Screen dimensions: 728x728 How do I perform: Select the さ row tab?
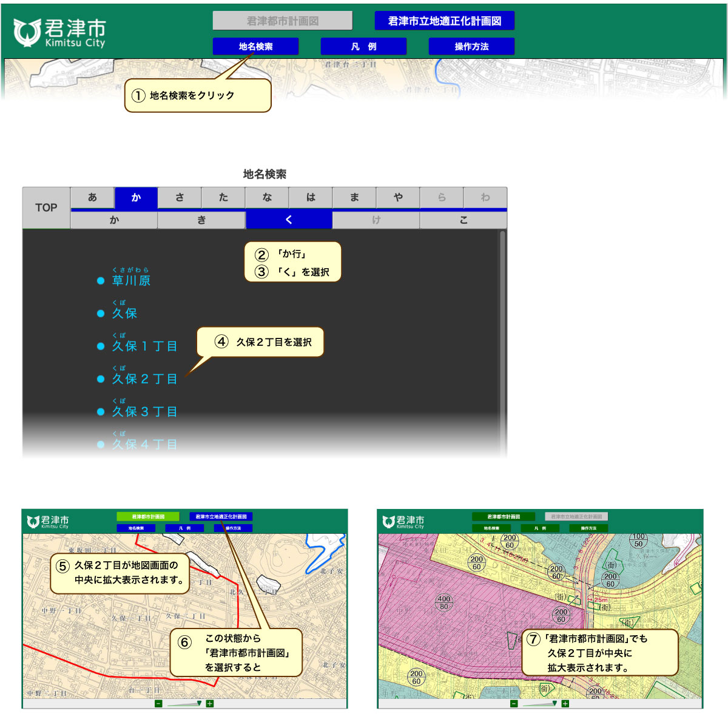pyautogui.click(x=180, y=197)
